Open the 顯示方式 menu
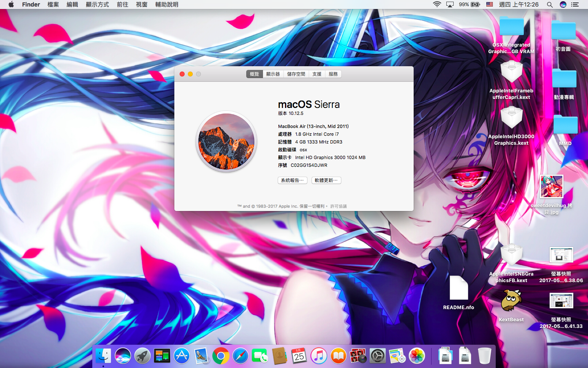Screen dimensions: 588x368 (x=98, y=4)
